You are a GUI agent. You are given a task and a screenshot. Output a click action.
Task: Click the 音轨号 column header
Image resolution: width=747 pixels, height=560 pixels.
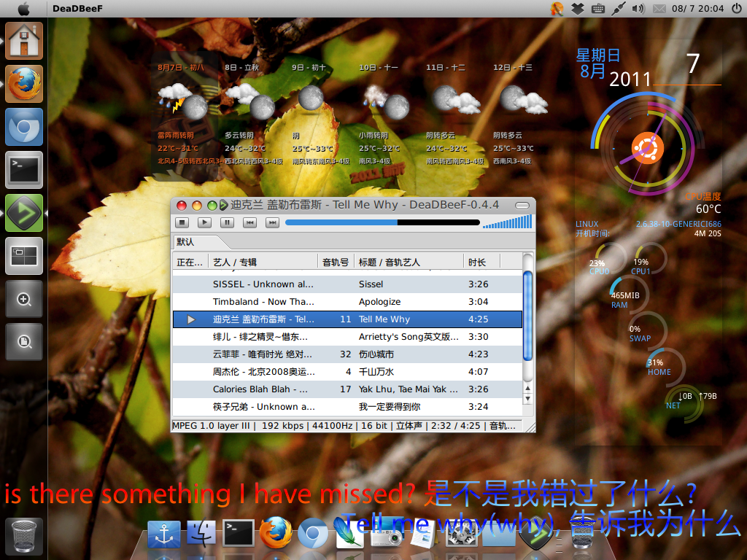click(x=336, y=262)
